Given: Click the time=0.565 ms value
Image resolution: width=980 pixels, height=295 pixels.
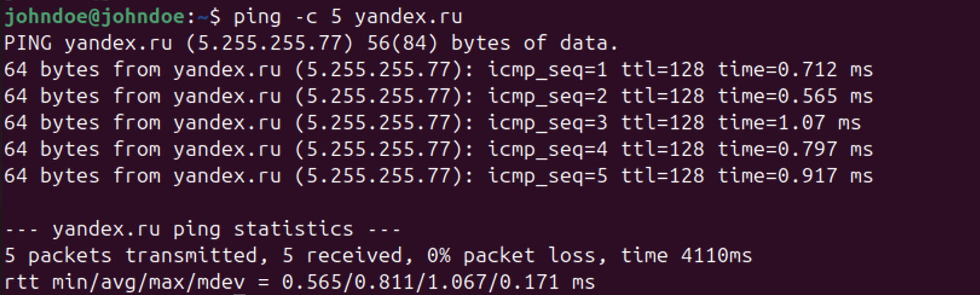Looking at the screenshot, I should (795, 96).
